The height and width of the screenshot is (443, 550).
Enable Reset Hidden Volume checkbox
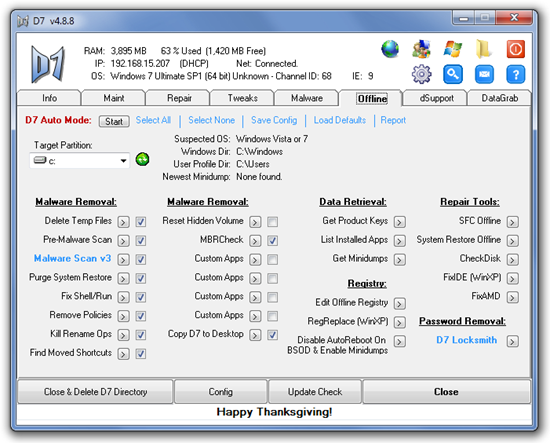pos(273,222)
